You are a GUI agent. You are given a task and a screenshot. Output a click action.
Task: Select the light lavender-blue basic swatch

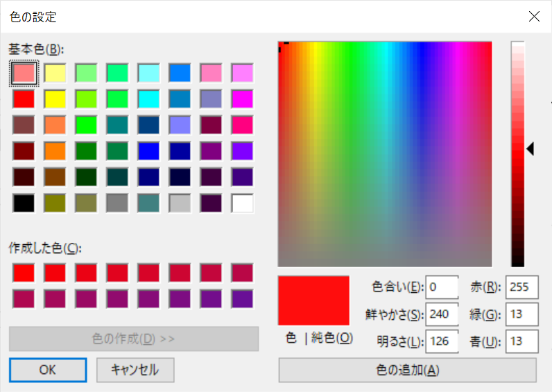coord(180,125)
